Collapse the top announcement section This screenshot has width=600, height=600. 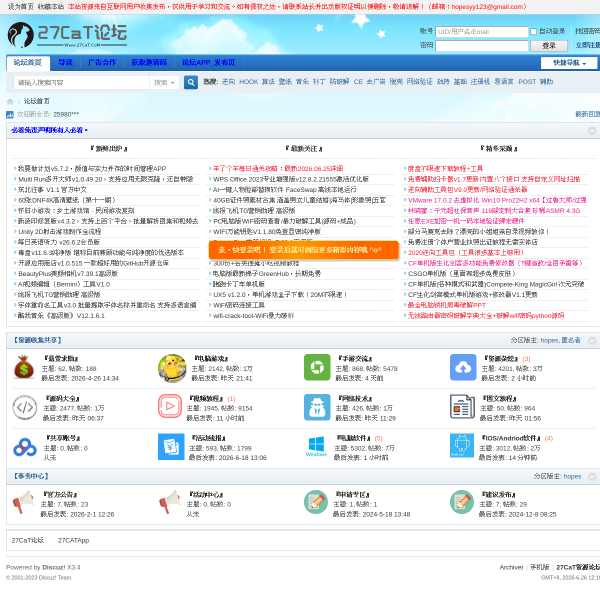pos(592,131)
